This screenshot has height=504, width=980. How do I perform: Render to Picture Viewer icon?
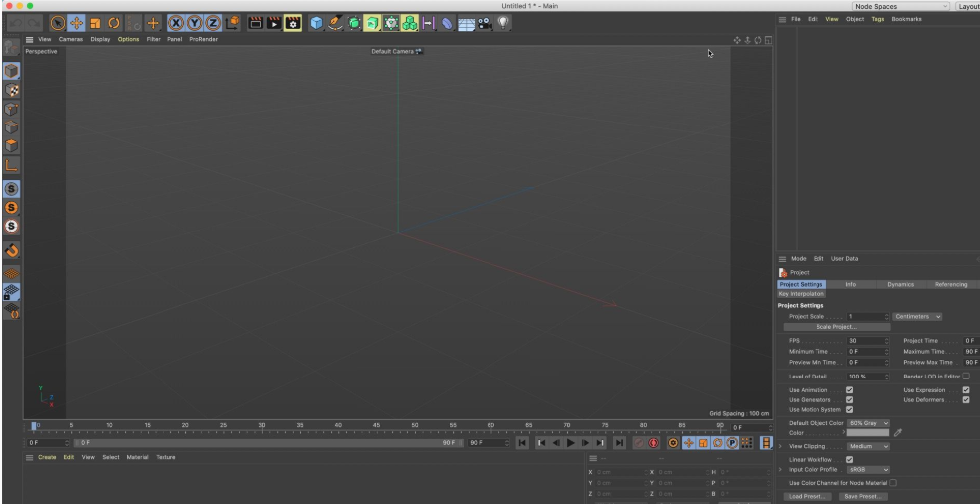tap(274, 23)
